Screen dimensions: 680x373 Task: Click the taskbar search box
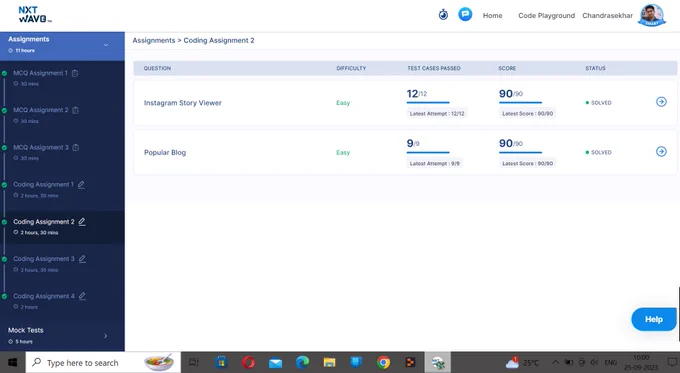[x=103, y=362]
